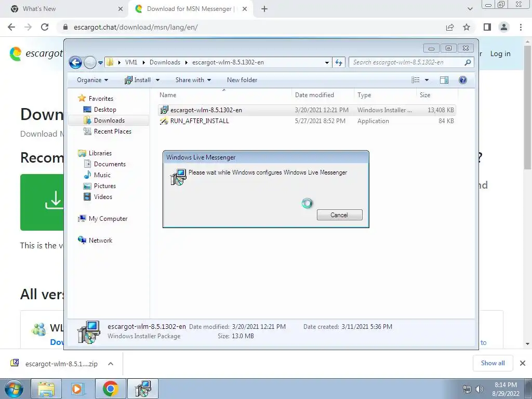Open Chrome's tab search chevron
This screenshot has height=399, width=532.
pyautogui.click(x=470, y=9)
